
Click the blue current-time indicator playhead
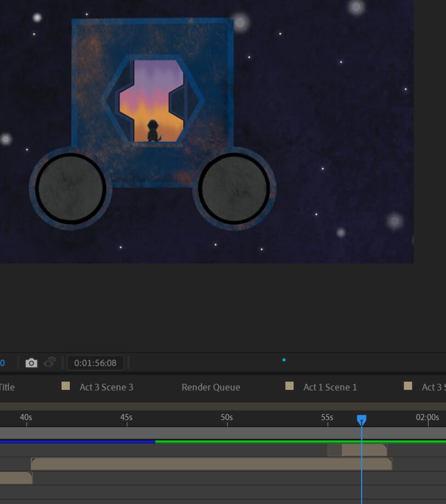point(362,420)
